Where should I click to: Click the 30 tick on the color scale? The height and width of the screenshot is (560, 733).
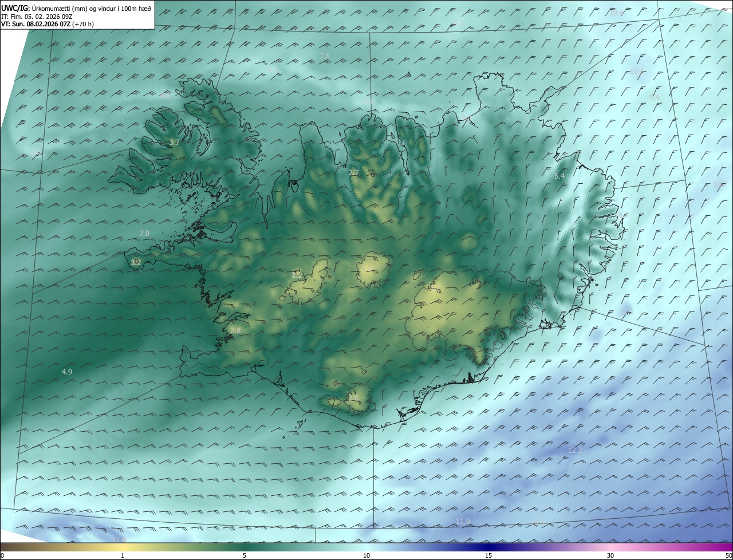coord(610,555)
